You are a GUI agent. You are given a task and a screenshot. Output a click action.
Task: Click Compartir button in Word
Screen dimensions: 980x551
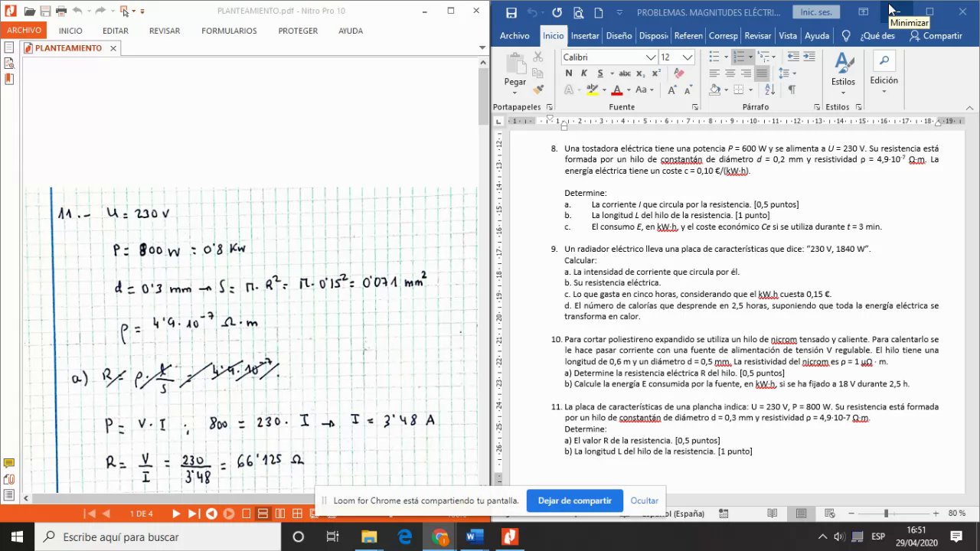coord(936,36)
